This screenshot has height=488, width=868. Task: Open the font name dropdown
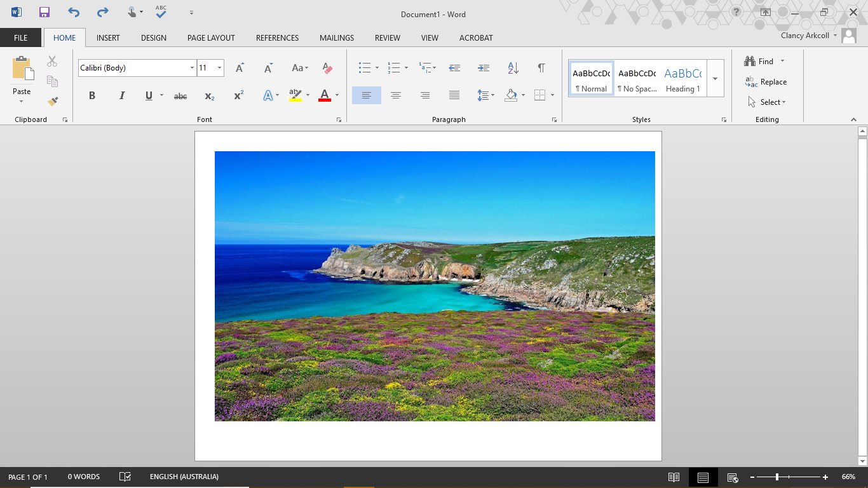point(192,68)
